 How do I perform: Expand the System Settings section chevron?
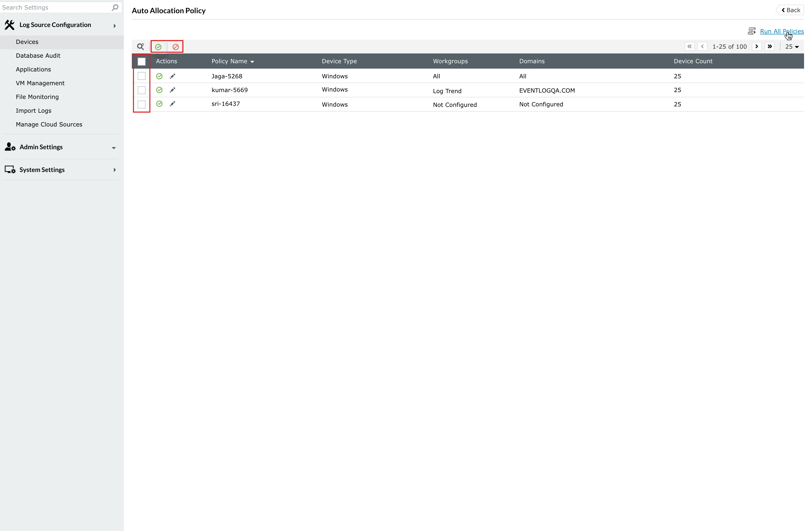pos(115,170)
